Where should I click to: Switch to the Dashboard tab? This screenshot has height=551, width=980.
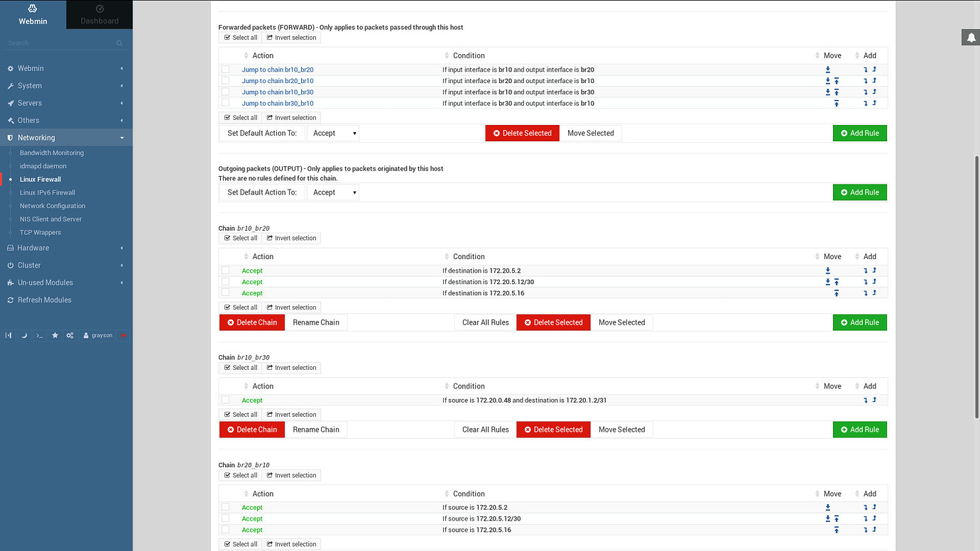[x=99, y=14]
